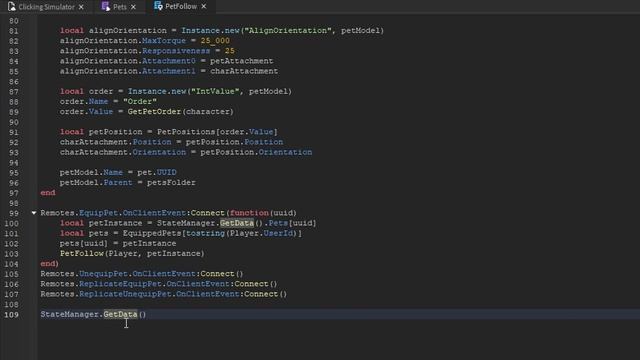
Task: Click ReplicateUnequipPet on line 107
Action: [125, 294]
